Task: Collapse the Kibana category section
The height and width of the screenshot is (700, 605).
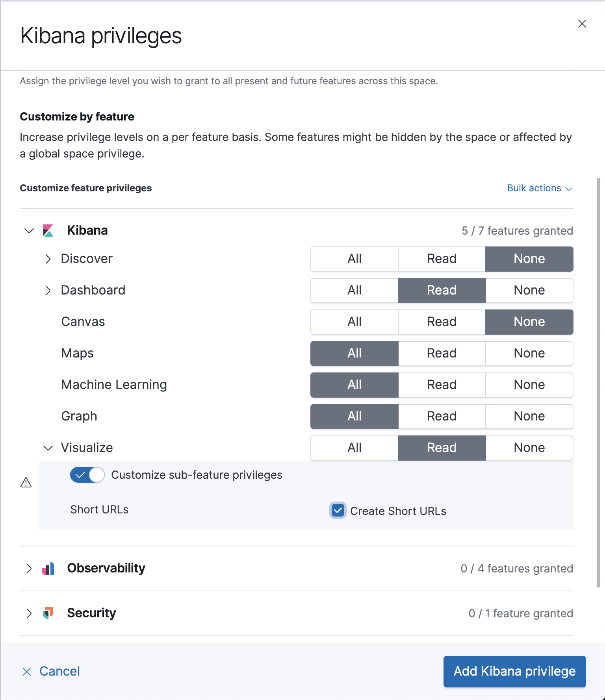Action: 29,231
